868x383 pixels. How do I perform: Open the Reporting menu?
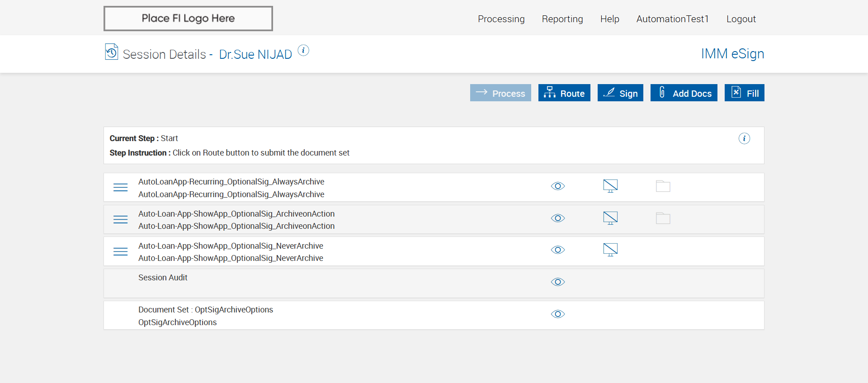pyautogui.click(x=562, y=19)
